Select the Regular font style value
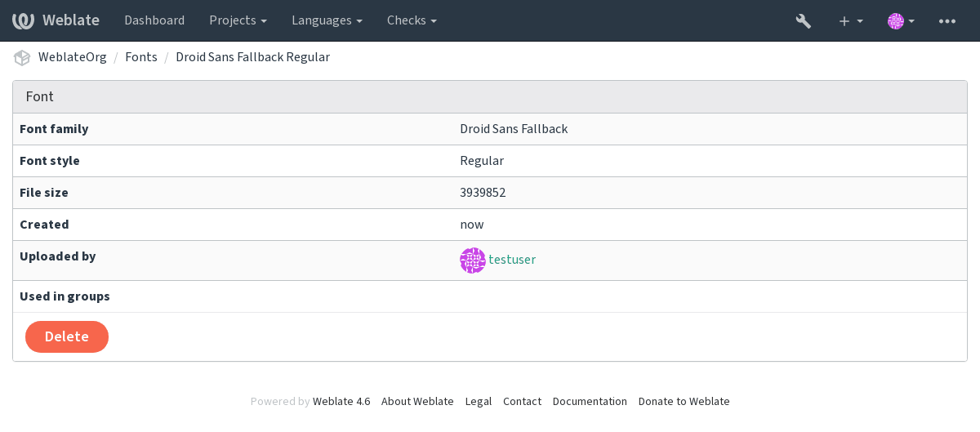The image size is (980, 432). point(482,161)
